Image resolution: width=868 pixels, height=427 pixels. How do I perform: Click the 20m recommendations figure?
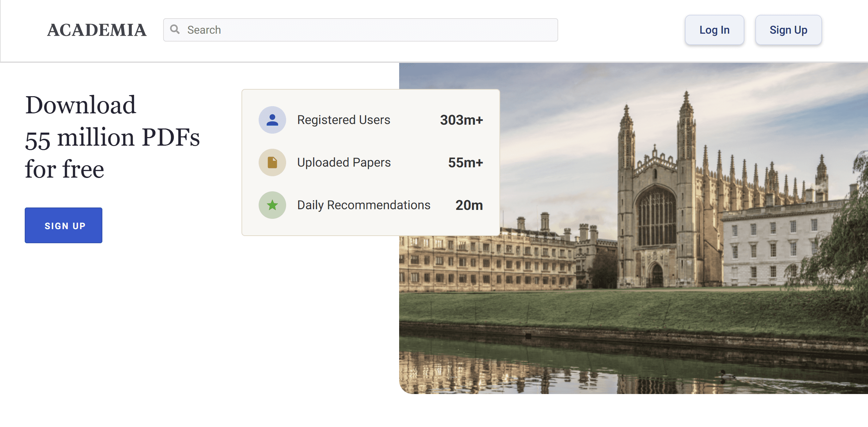[x=469, y=205]
